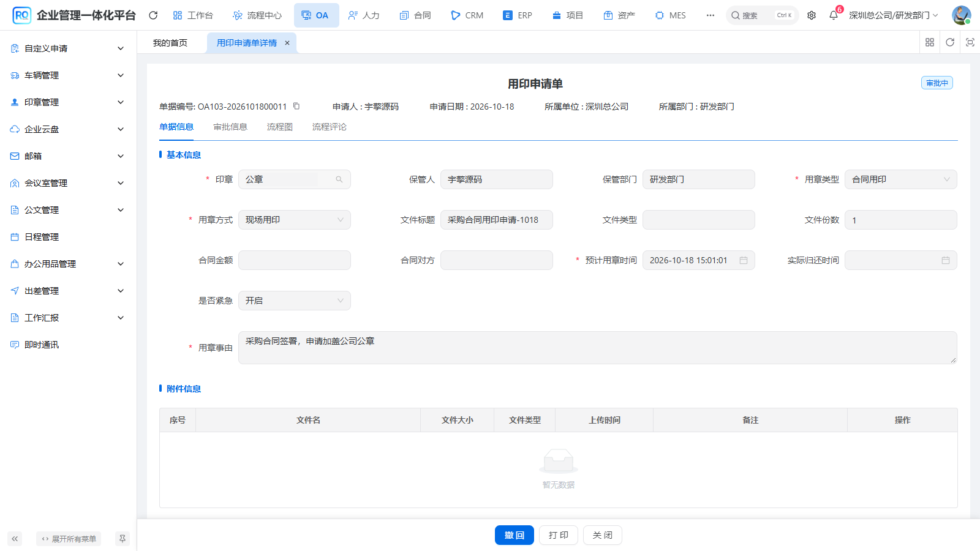The image size is (980, 551).
Task: Click the 搜索 search box
Action: pyautogui.click(x=763, y=15)
